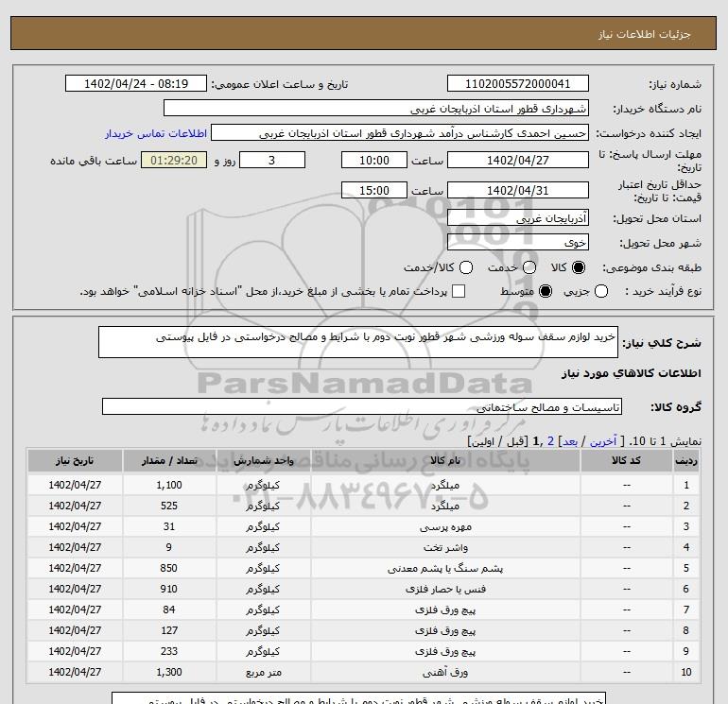Screen dimensions: 728x704
Task: Click quantity 1,100 in row 1
Action: click(x=169, y=485)
